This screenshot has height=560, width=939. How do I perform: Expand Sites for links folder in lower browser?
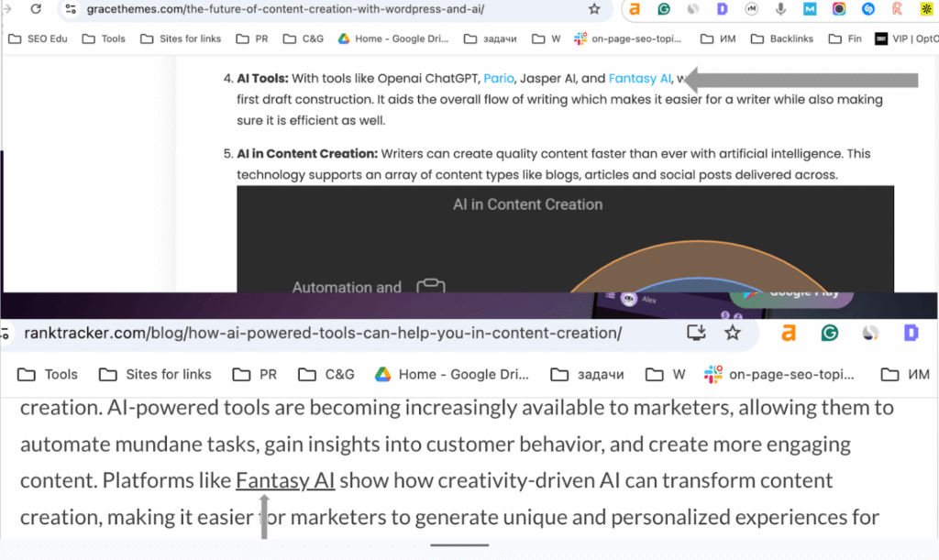point(155,374)
